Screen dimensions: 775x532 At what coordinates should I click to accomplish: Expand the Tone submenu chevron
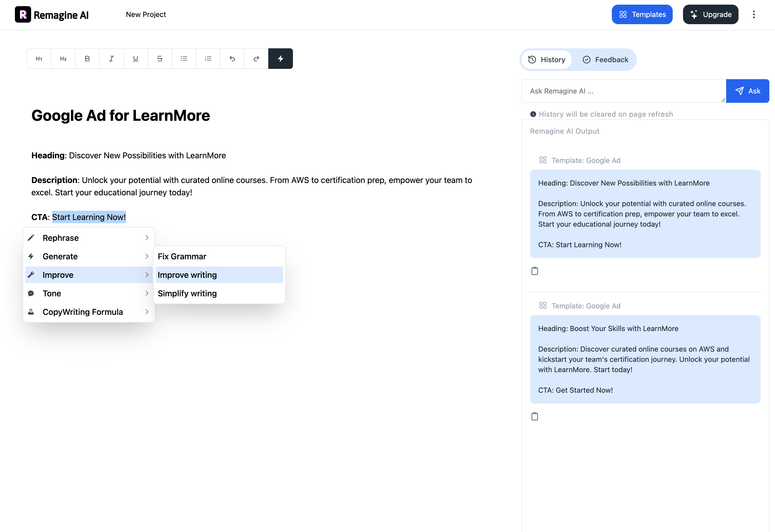point(147,293)
